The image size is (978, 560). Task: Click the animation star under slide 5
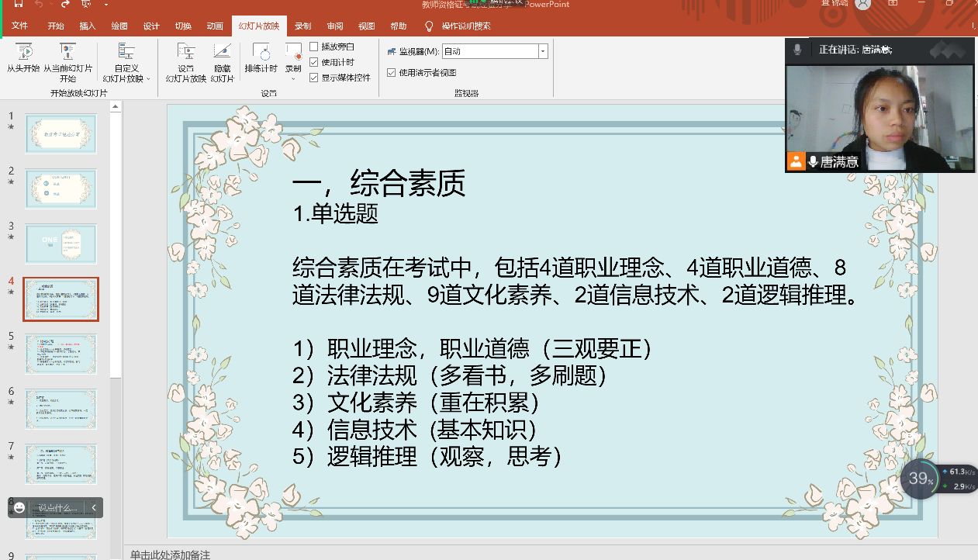click(11, 347)
